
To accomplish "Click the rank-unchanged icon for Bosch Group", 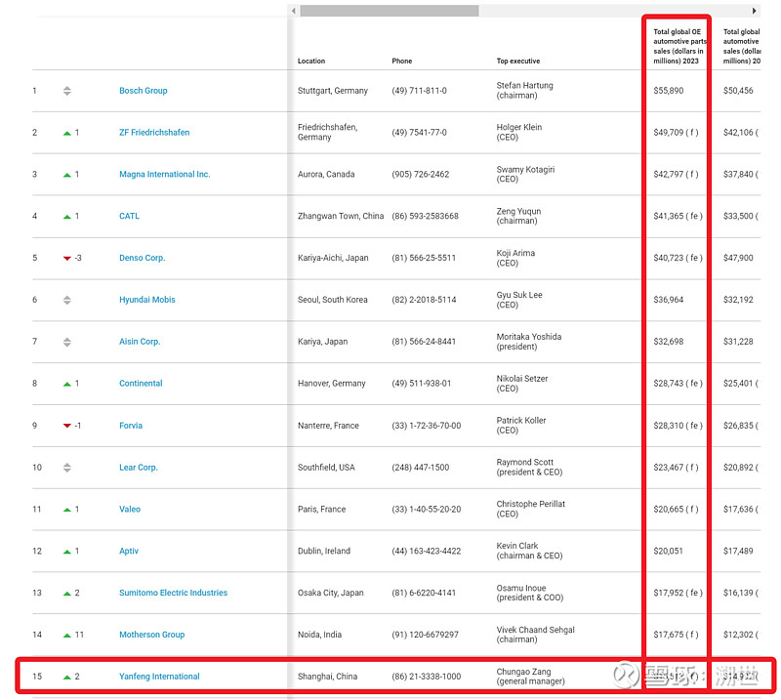I will coord(67,91).
